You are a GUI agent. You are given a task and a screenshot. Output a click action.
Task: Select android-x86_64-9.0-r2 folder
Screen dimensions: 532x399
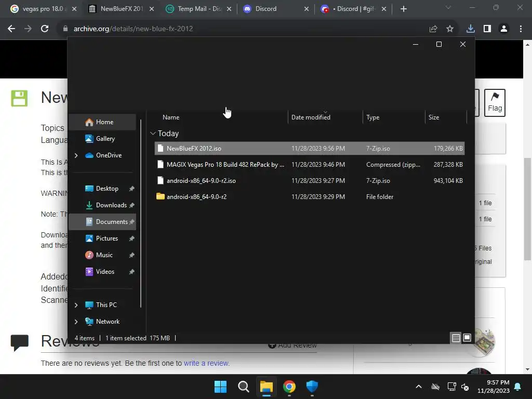pyautogui.click(x=310, y=197)
